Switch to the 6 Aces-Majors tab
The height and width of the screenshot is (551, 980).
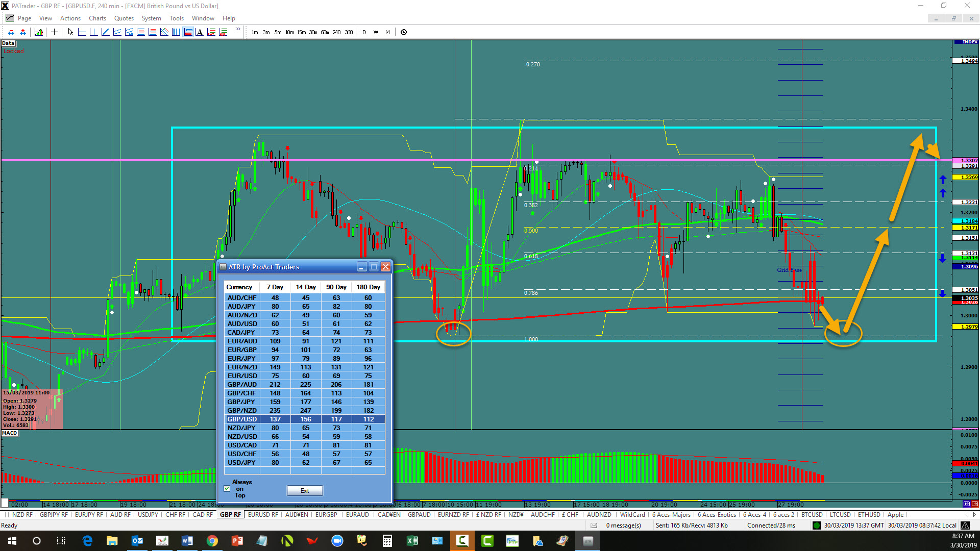(x=671, y=515)
